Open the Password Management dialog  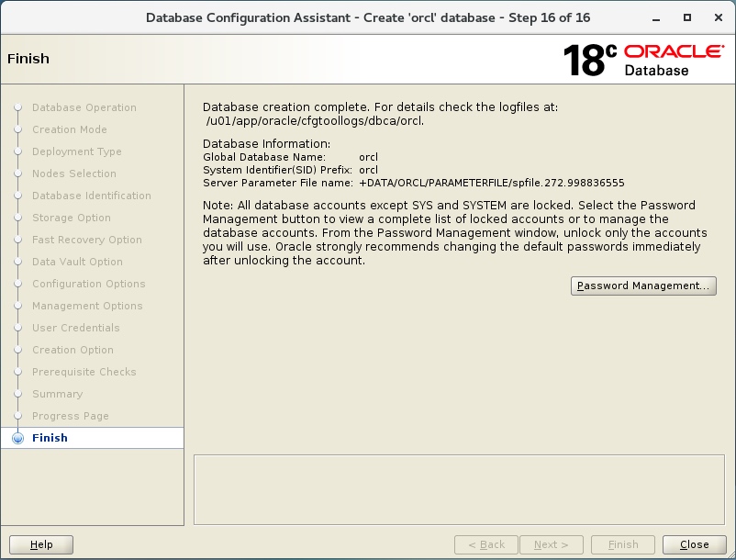coord(643,286)
